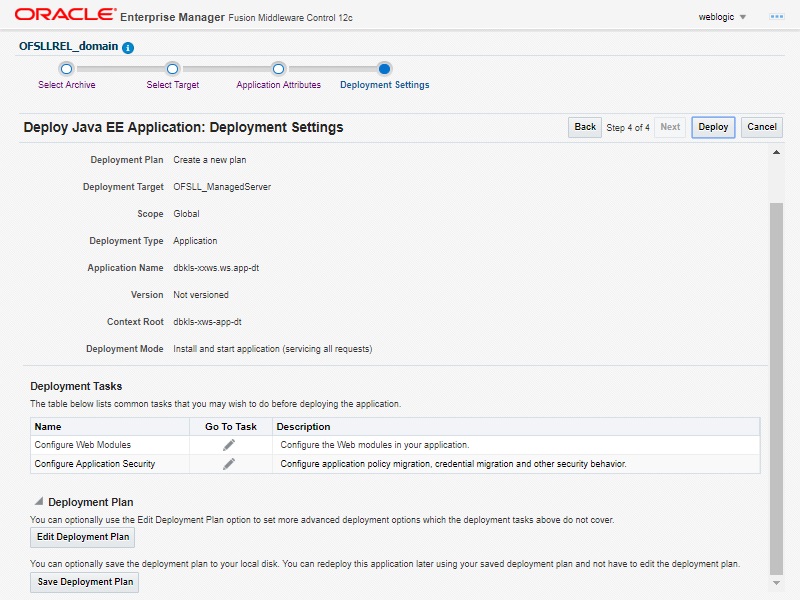Click the Oracle logo

coord(65,14)
